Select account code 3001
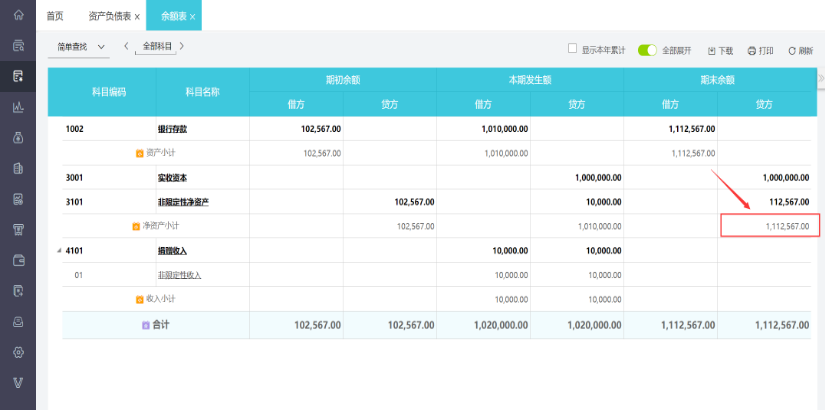Screen dimensions: 825x410 coord(74,178)
